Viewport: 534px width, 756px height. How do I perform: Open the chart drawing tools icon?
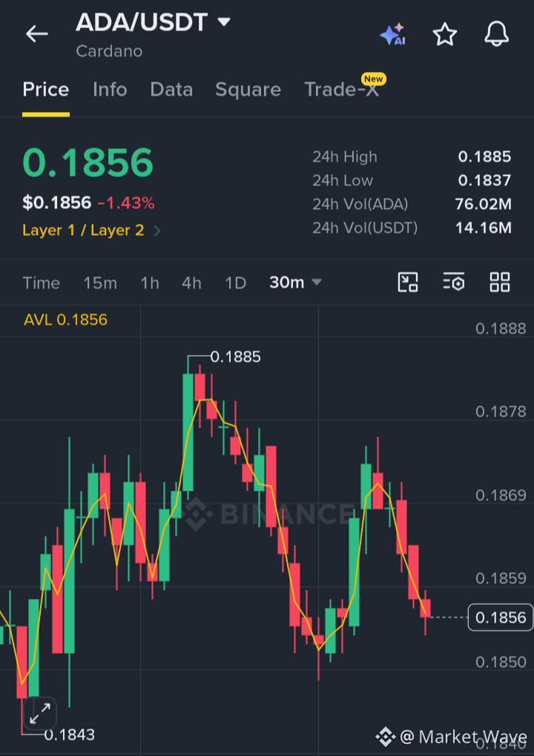tap(408, 282)
